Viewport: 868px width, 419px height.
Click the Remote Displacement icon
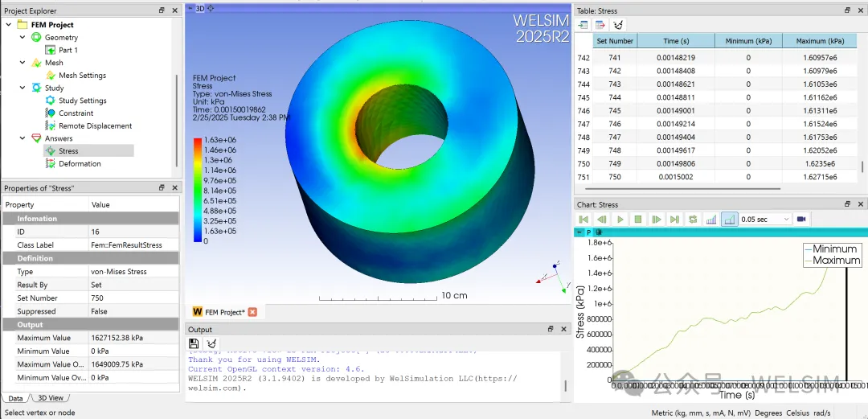(51, 125)
